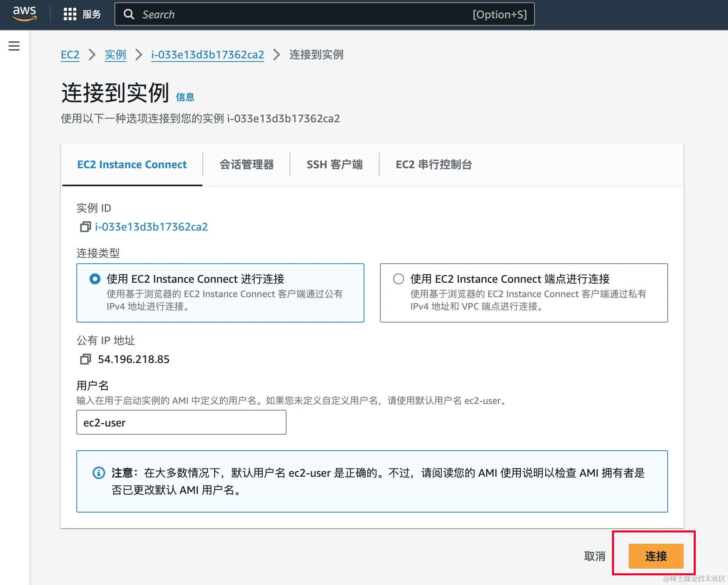
Task: Switch to the EC2 Instance Connect tab
Action: [132, 164]
